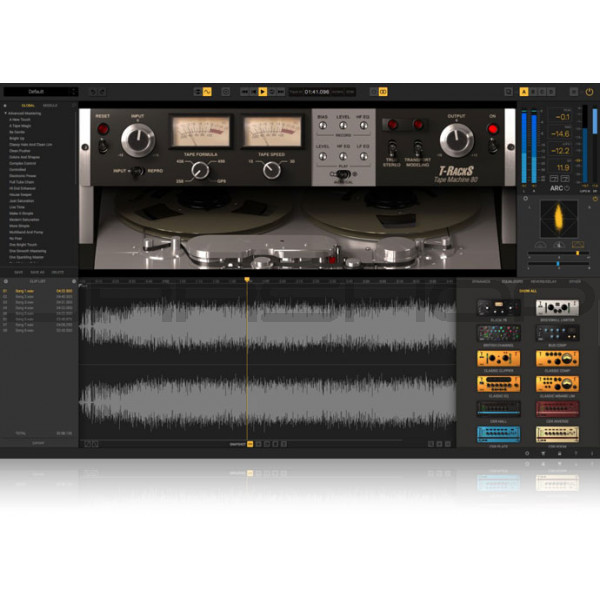Switch to the GLOBAL presets tab
Image resolution: width=600 pixels, height=600 pixels.
(x=28, y=106)
